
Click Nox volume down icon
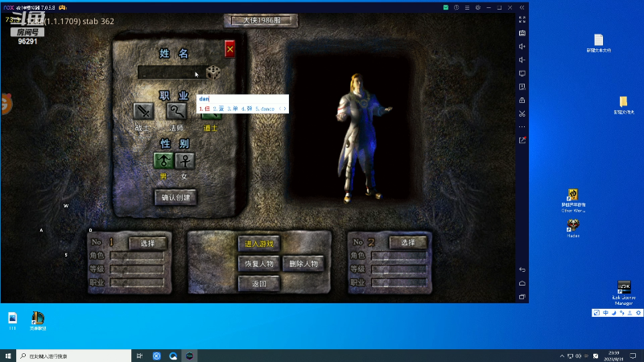click(x=522, y=60)
